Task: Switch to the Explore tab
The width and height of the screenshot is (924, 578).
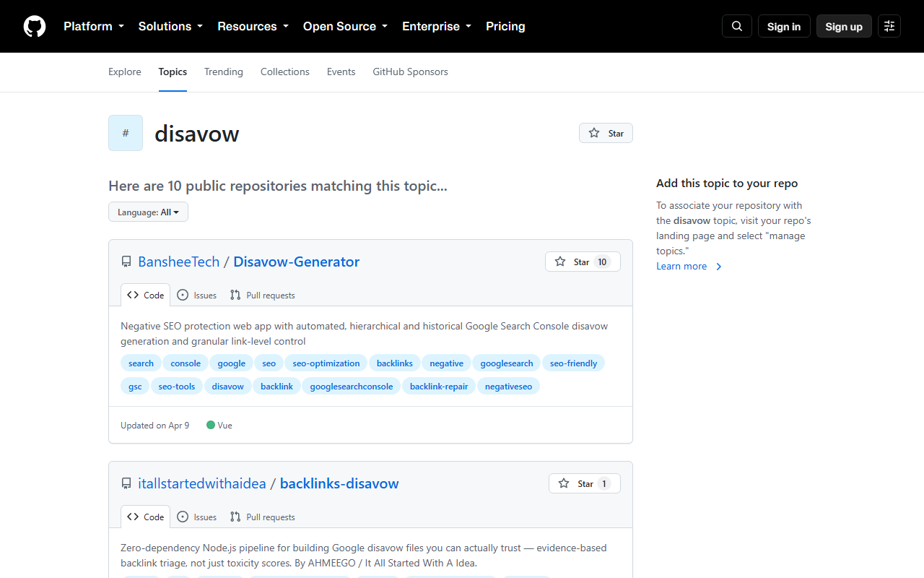Action: pos(125,72)
